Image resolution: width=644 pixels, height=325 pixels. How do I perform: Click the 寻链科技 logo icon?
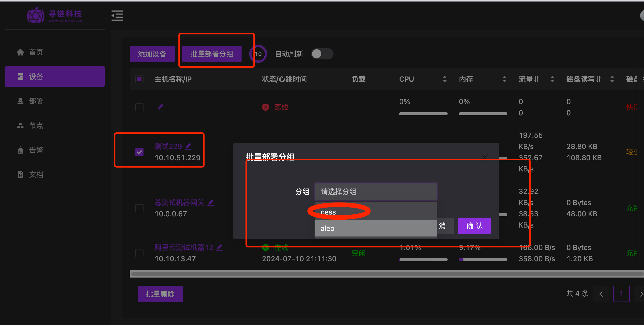point(35,16)
